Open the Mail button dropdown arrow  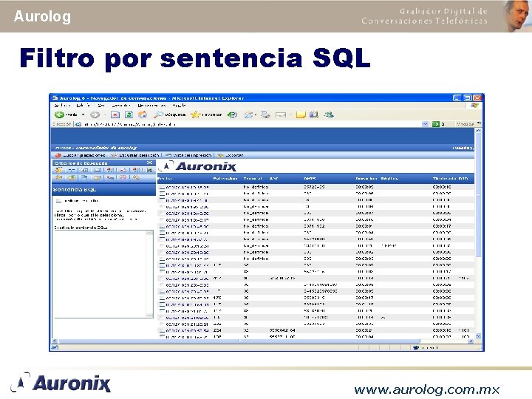coord(256,115)
